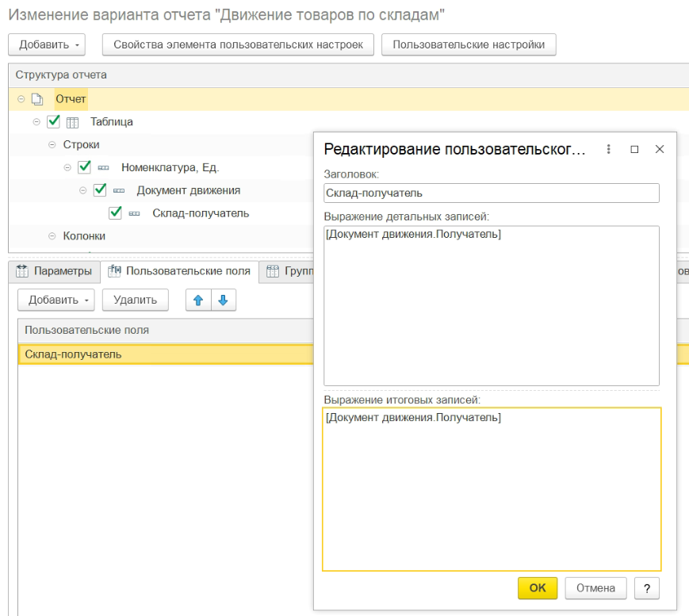Open dialog more-options three-dot menu

coord(609,149)
